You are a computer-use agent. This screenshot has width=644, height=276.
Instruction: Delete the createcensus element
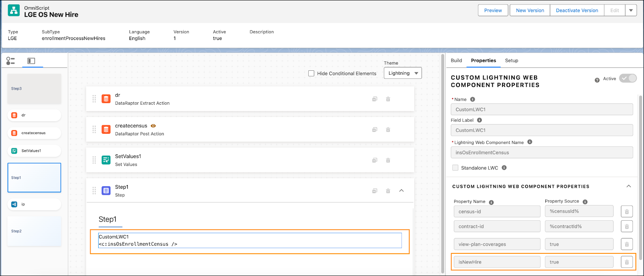(388, 130)
